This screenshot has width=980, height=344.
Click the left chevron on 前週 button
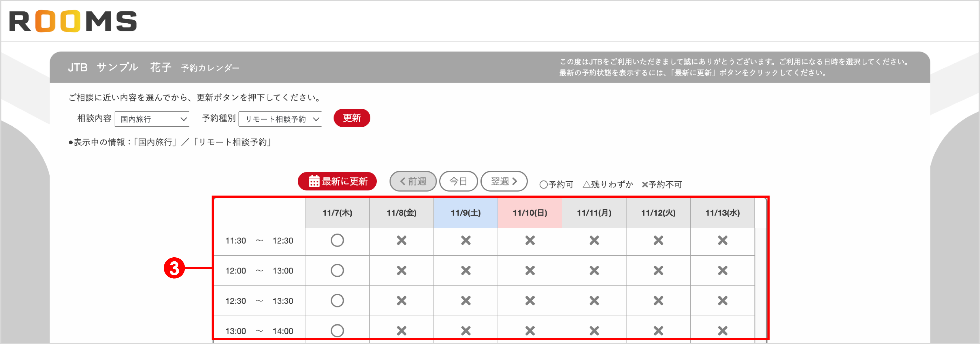pos(402,181)
